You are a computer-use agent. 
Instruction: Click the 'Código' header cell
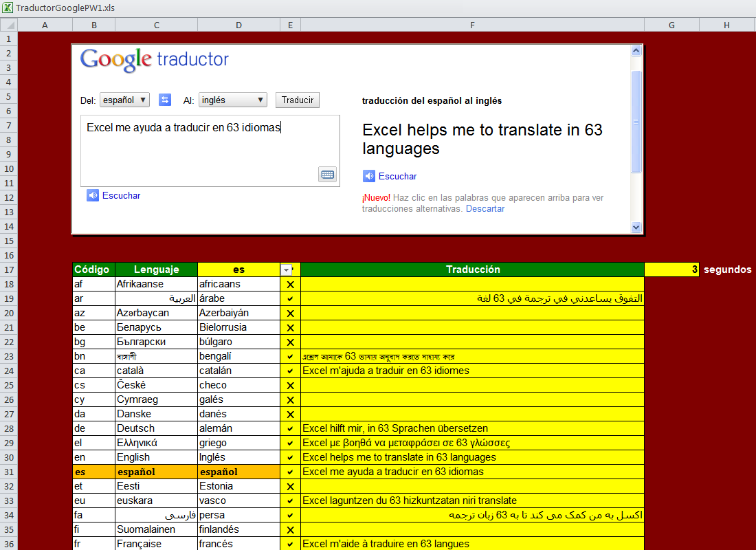[93, 269]
